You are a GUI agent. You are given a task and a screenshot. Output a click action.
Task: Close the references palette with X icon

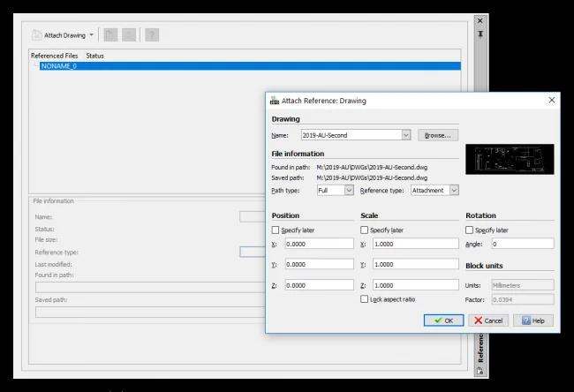tap(480, 19)
